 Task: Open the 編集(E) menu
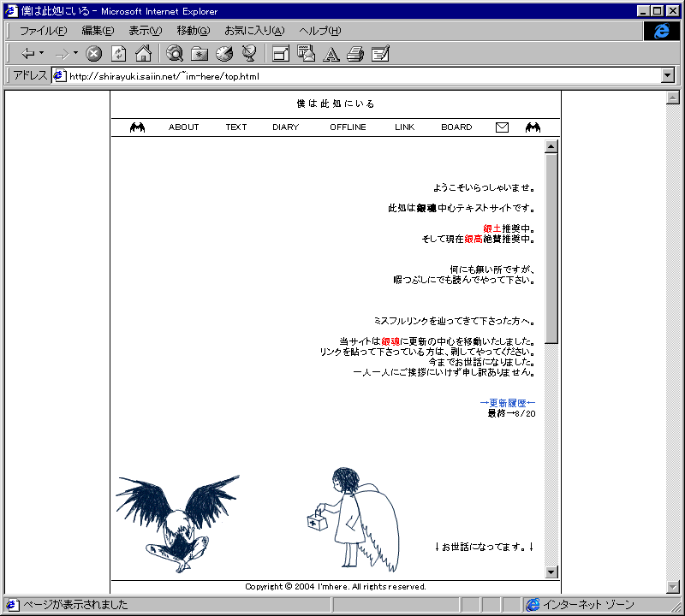[x=98, y=31]
